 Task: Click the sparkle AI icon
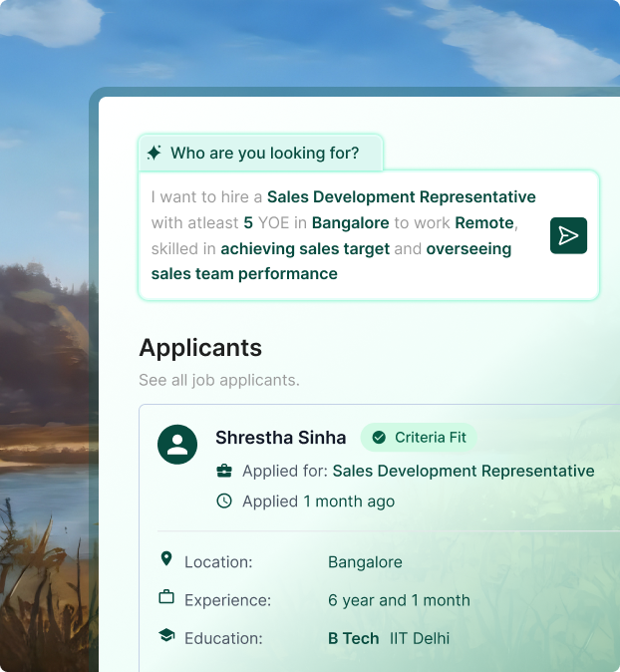[x=155, y=153]
